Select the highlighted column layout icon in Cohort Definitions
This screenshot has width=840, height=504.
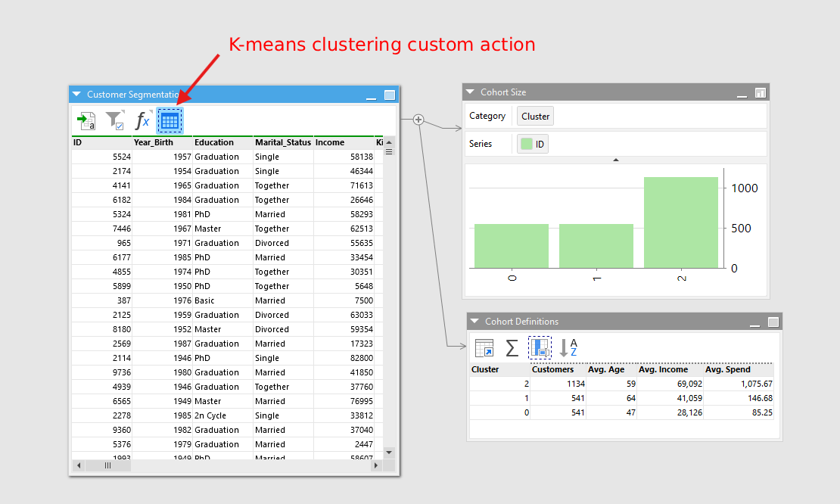coord(540,347)
